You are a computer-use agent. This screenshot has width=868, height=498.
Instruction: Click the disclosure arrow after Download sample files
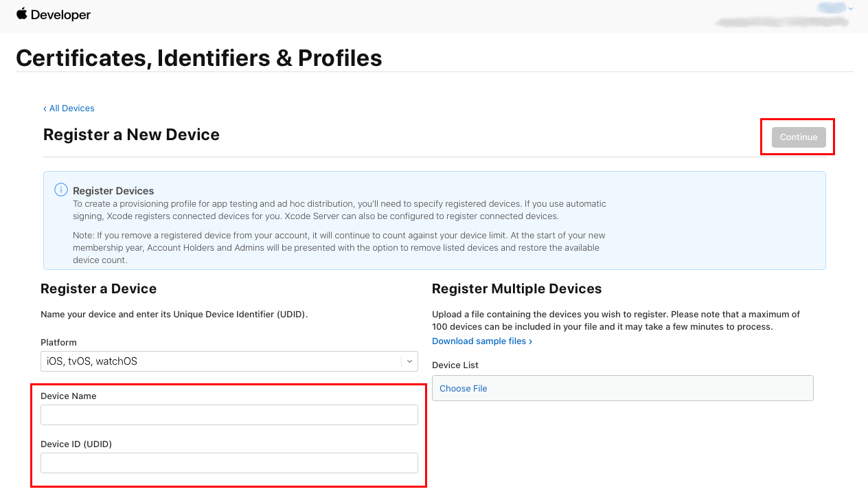529,341
